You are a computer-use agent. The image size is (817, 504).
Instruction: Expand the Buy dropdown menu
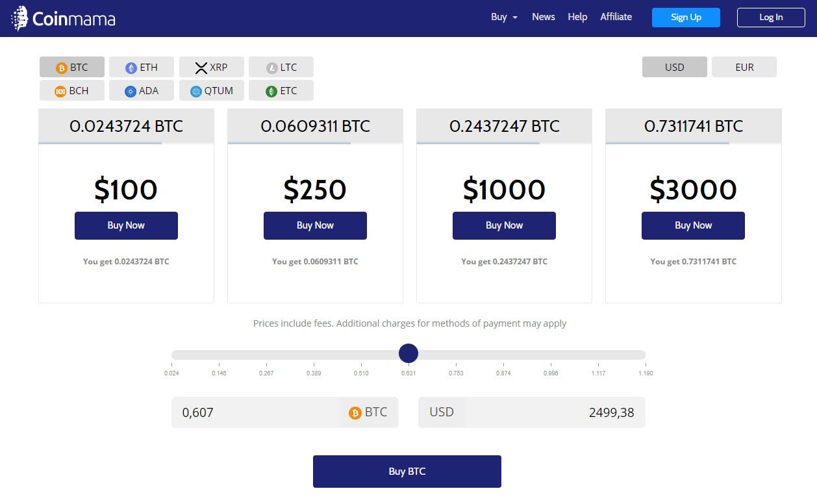click(504, 17)
